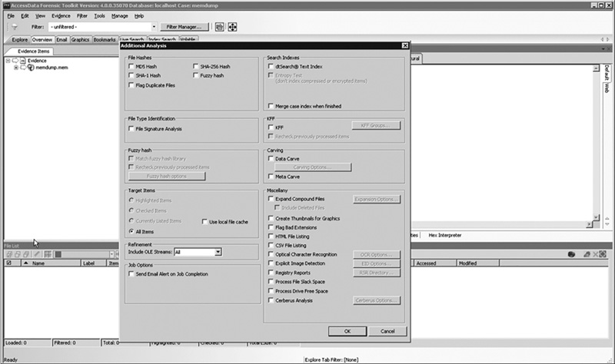Enable Send Email Alert on Job Completion

pos(131,274)
